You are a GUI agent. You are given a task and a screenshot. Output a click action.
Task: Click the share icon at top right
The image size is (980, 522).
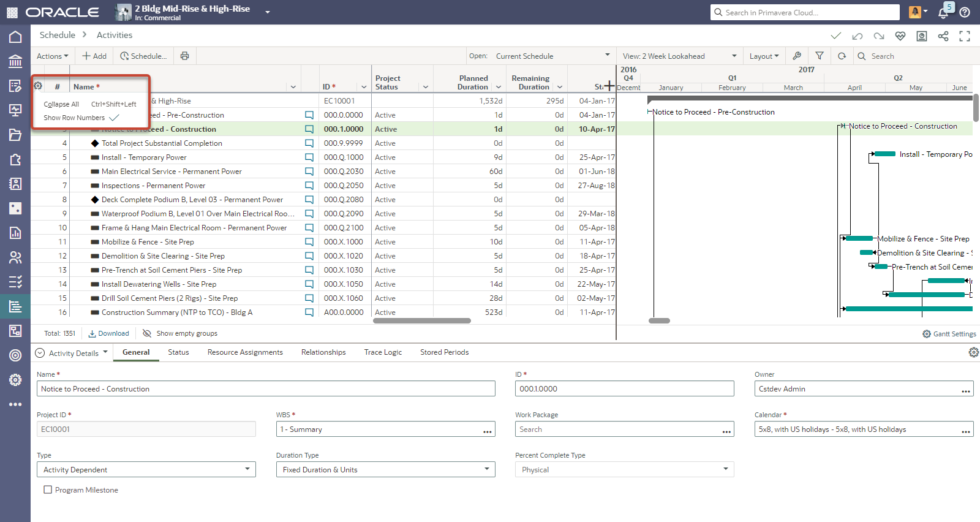943,36
